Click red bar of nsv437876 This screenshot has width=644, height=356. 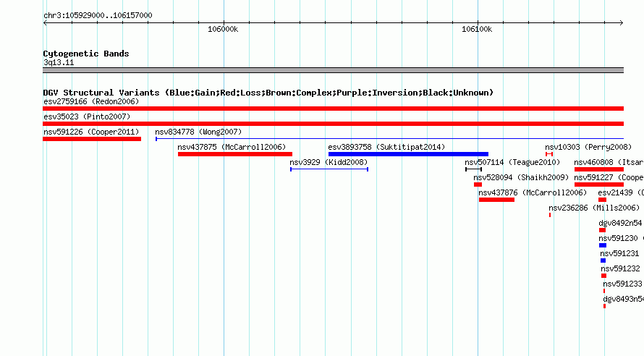click(496, 200)
